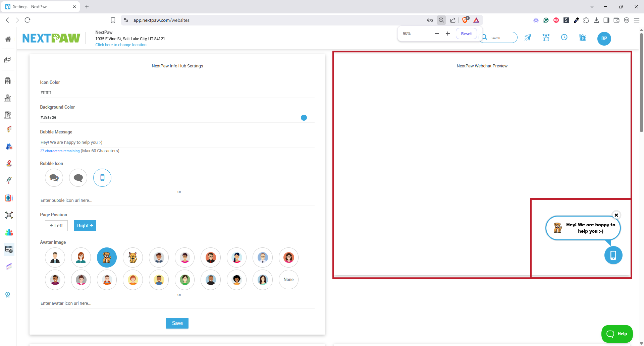This screenshot has height=346, width=644.
Task: Select the single speech bubble icon
Action: (78, 178)
